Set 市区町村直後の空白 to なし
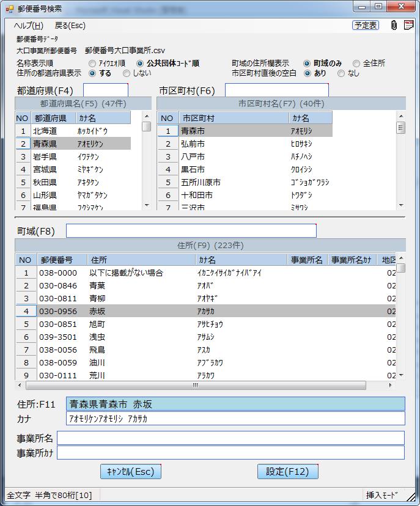Image resolution: width=420 pixels, height=506 pixels. (x=341, y=73)
